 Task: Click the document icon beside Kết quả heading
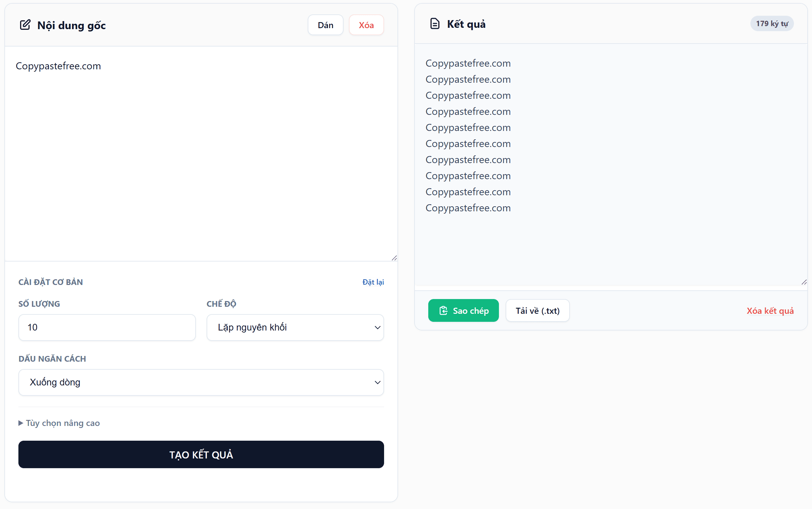[435, 23]
